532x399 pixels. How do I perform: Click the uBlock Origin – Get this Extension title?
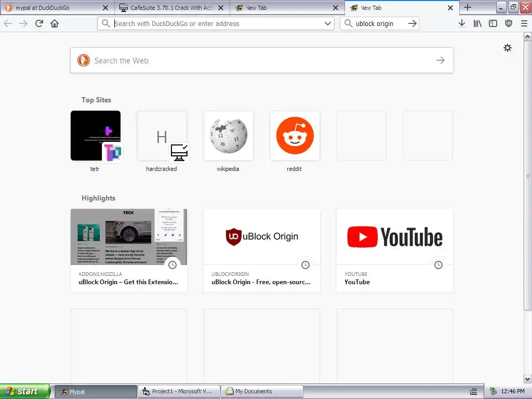(128, 282)
